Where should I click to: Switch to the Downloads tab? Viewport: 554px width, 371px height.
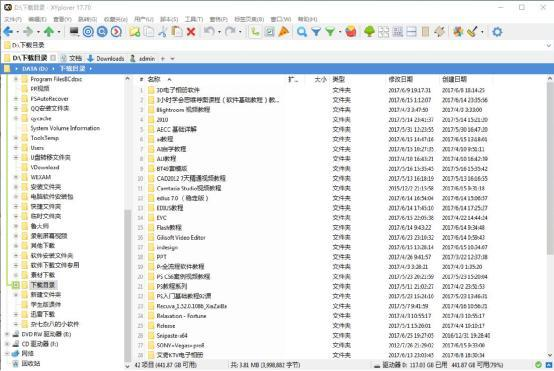click(106, 59)
